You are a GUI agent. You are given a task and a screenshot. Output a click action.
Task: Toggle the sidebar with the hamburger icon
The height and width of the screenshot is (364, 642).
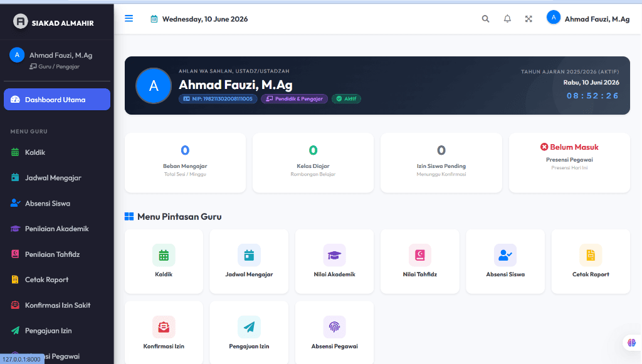coord(129,18)
